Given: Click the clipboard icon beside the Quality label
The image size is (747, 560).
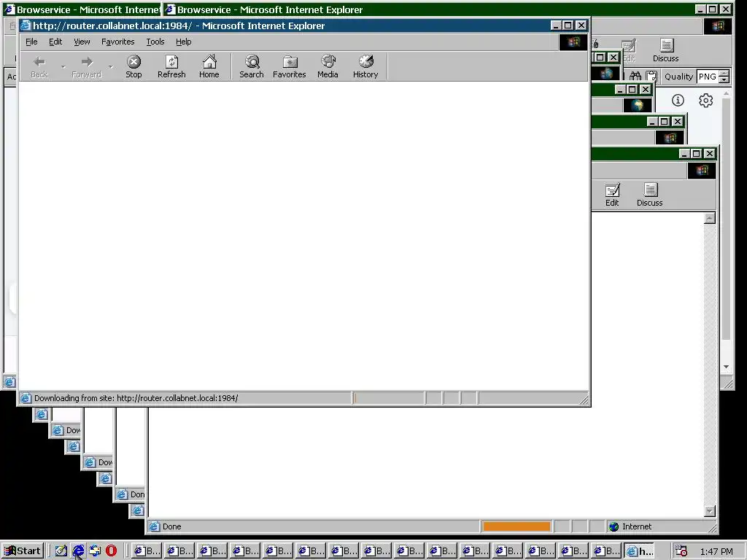Looking at the screenshot, I should 651,76.
